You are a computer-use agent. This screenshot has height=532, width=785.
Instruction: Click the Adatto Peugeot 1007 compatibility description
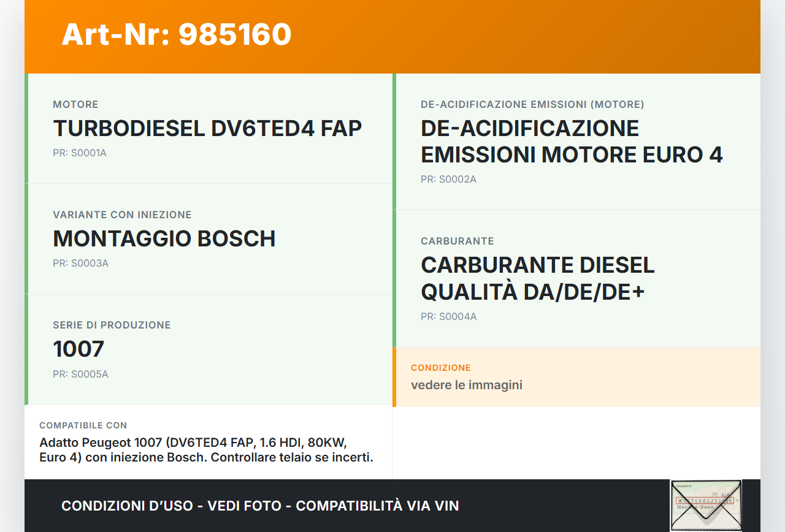[x=206, y=450]
